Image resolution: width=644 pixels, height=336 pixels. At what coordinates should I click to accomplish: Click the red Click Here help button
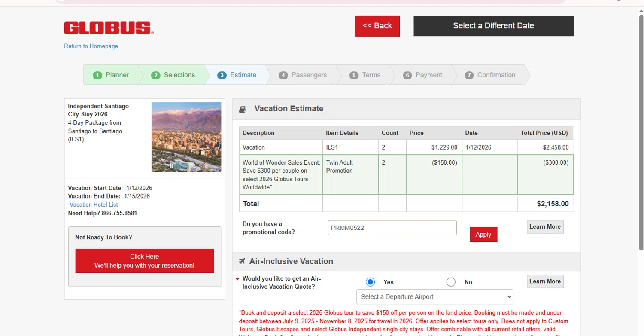tap(145, 261)
